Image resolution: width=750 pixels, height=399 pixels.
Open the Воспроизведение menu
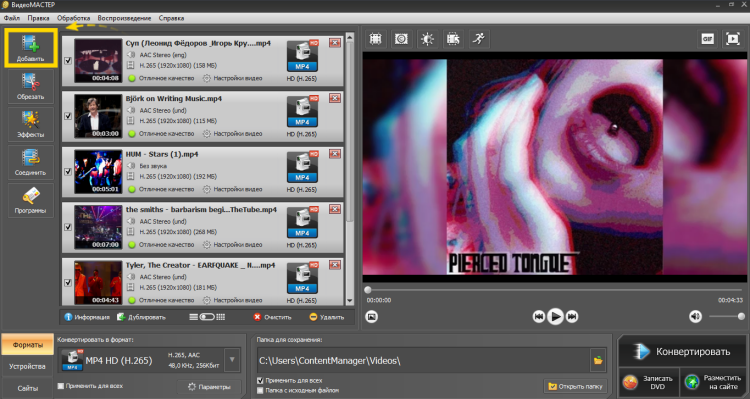click(x=124, y=18)
